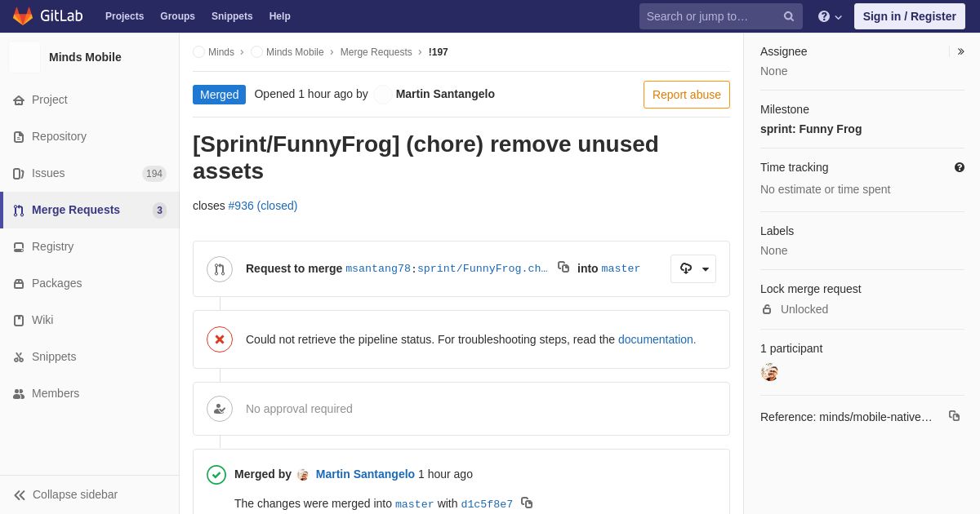This screenshot has width=980, height=514.
Task: Copy merge commit SHA d1c5f8e7 icon
Action: coord(527,503)
